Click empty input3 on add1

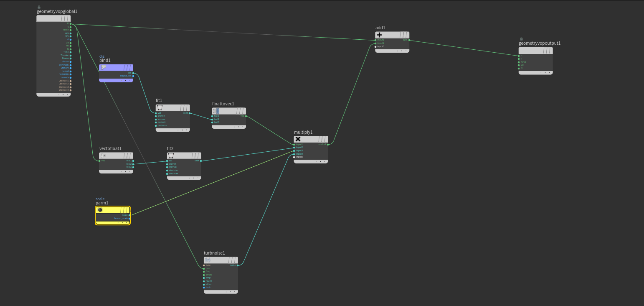[375, 46]
